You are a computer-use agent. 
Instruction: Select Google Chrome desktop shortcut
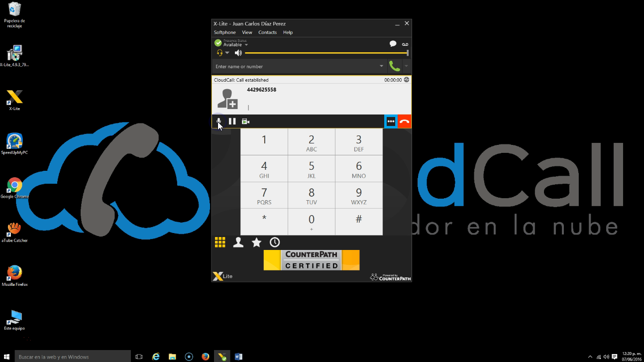[x=14, y=188]
